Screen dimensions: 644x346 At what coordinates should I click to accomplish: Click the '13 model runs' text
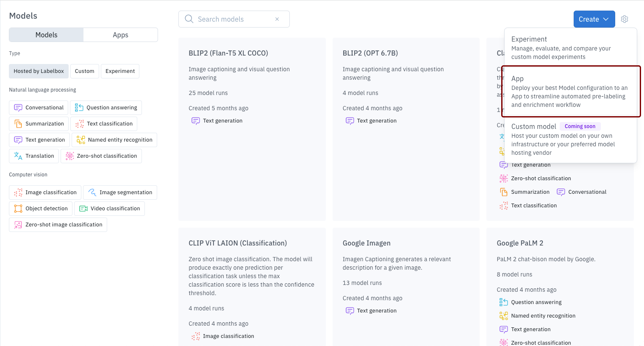pyautogui.click(x=362, y=283)
